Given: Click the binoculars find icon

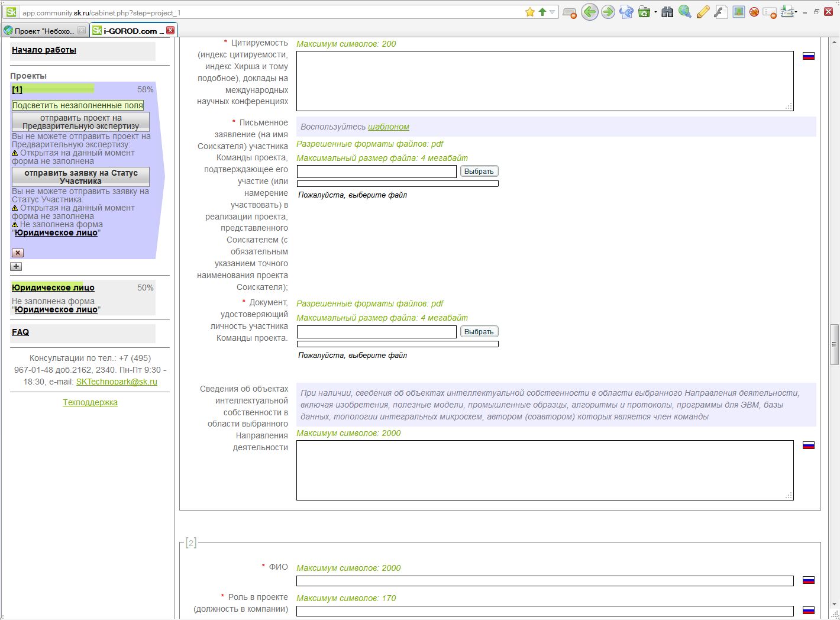Looking at the screenshot, I should [x=667, y=12].
